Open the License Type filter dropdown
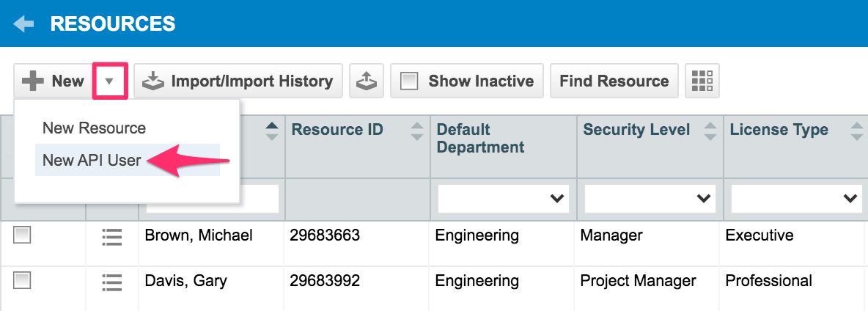The width and height of the screenshot is (868, 311). pyautogui.click(x=796, y=199)
